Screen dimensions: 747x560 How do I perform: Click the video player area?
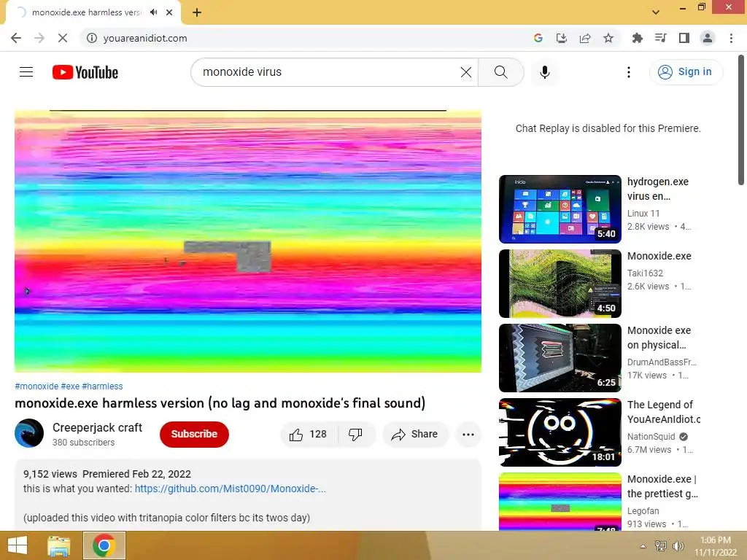[248, 241]
